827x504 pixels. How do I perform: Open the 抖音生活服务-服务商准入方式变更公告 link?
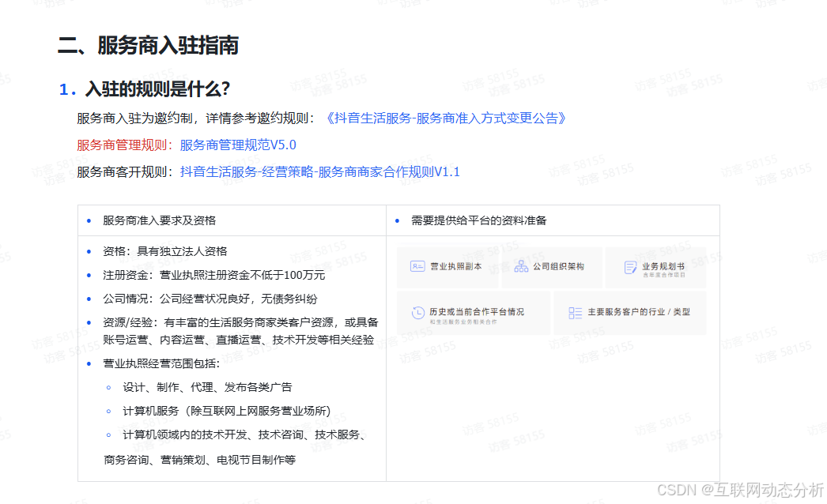pyautogui.click(x=446, y=118)
